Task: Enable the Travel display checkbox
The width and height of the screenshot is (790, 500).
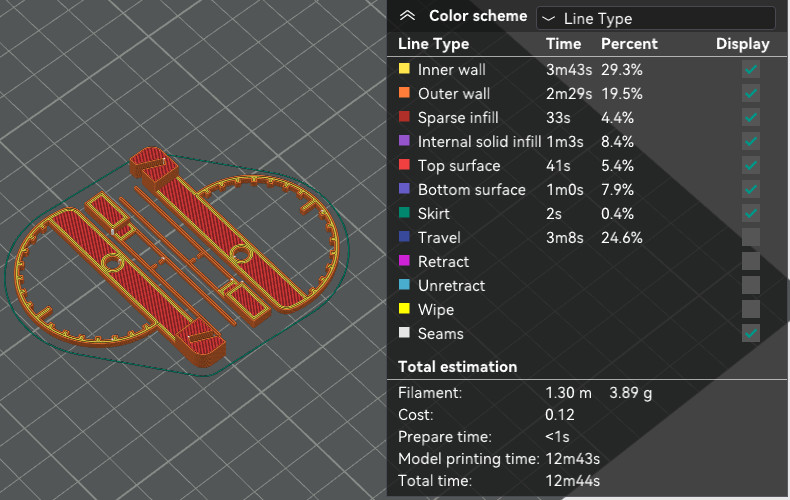Action: (751, 238)
